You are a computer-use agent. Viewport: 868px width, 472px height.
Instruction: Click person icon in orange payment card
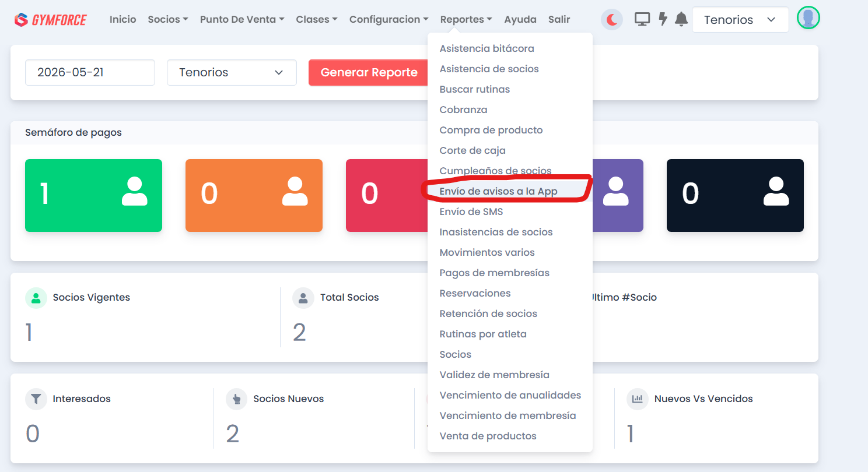295,192
